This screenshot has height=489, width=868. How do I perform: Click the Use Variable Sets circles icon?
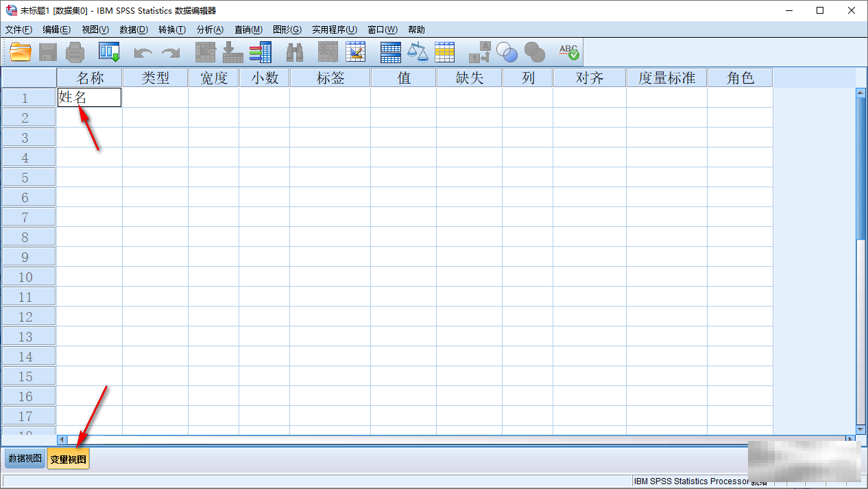point(507,52)
